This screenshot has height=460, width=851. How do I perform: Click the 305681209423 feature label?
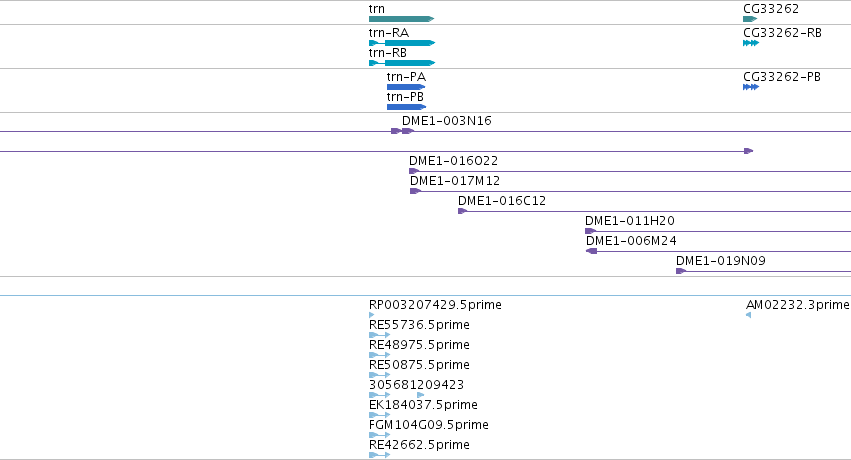tap(416, 385)
